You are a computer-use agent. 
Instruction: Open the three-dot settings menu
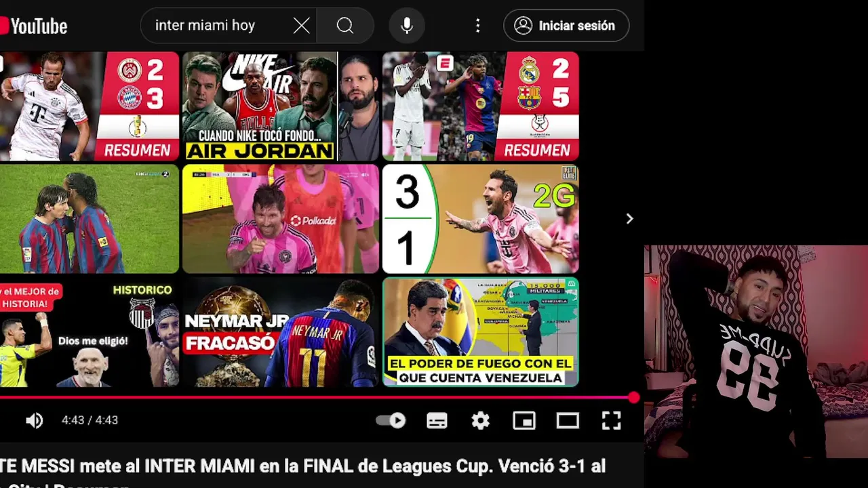pyautogui.click(x=477, y=26)
